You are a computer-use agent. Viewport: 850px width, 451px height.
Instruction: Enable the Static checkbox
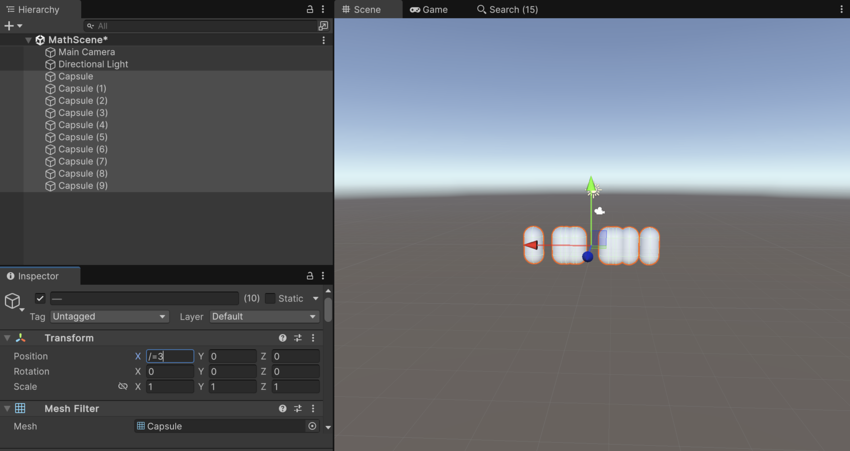270,298
